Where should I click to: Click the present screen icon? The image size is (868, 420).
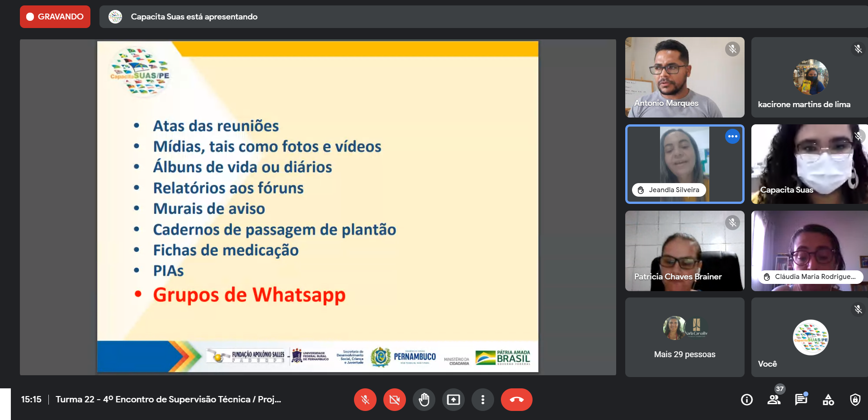point(453,400)
